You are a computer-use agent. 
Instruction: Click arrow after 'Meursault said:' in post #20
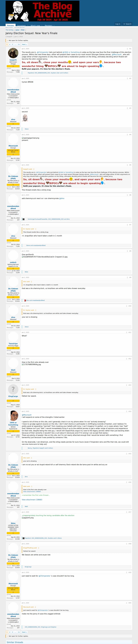coord(35,607)
